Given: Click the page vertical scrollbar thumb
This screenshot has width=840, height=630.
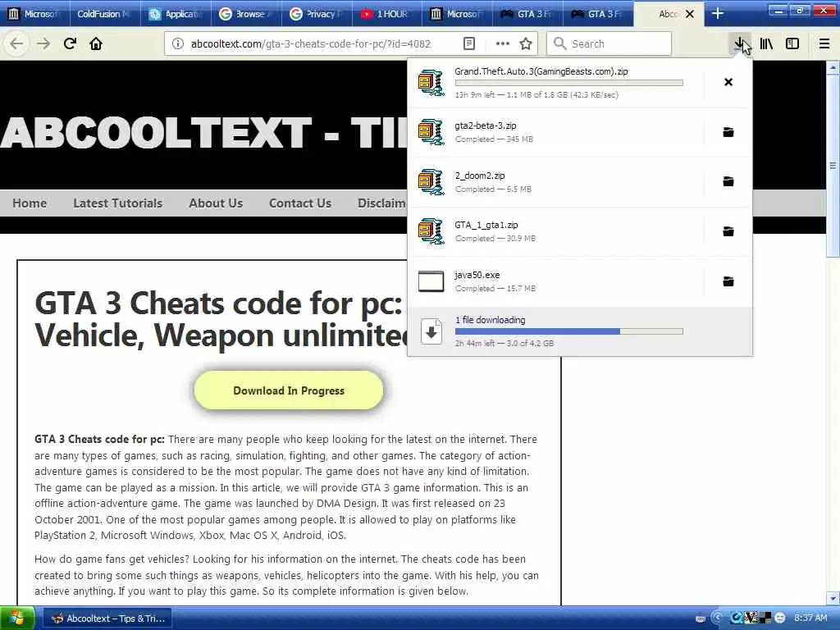Looking at the screenshot, I should click(x=833, y=164).
